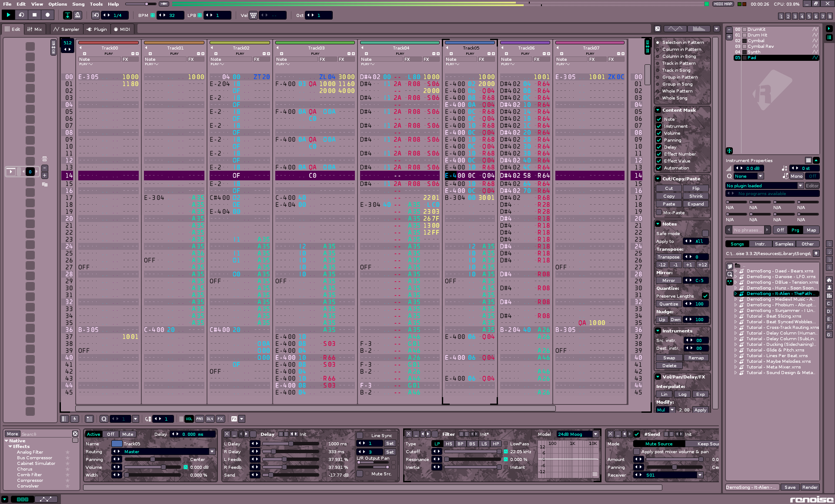The width and height of the screenshot is (835, 504).
Task: Open the Tools menu
Action: pyautogui.click(x=96, y=4)
